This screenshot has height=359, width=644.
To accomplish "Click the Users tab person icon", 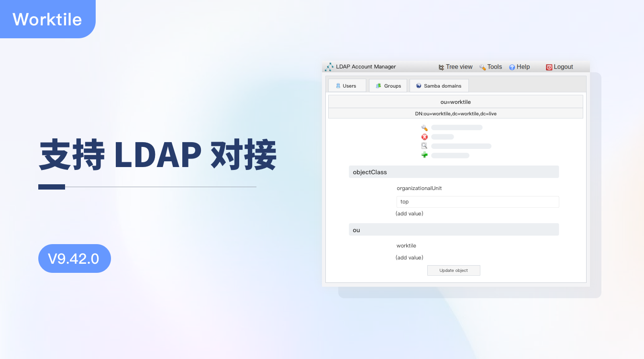I will coord(338,86).
